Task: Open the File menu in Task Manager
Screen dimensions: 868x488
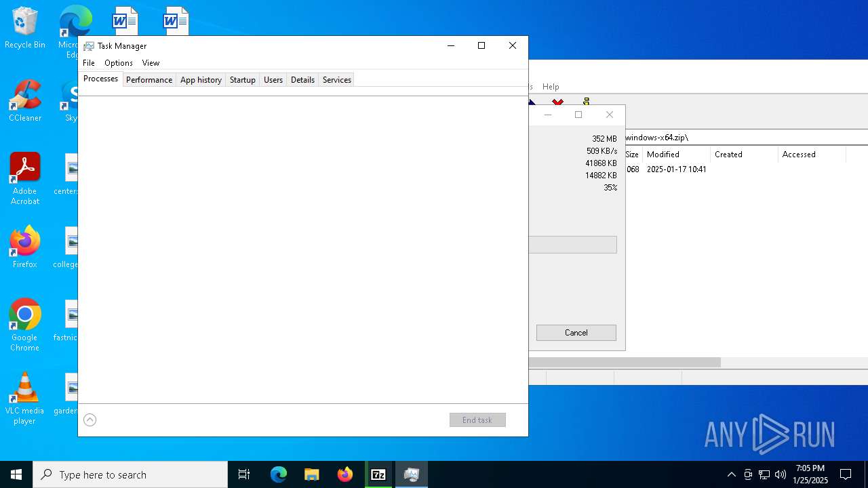Action: 89,63
